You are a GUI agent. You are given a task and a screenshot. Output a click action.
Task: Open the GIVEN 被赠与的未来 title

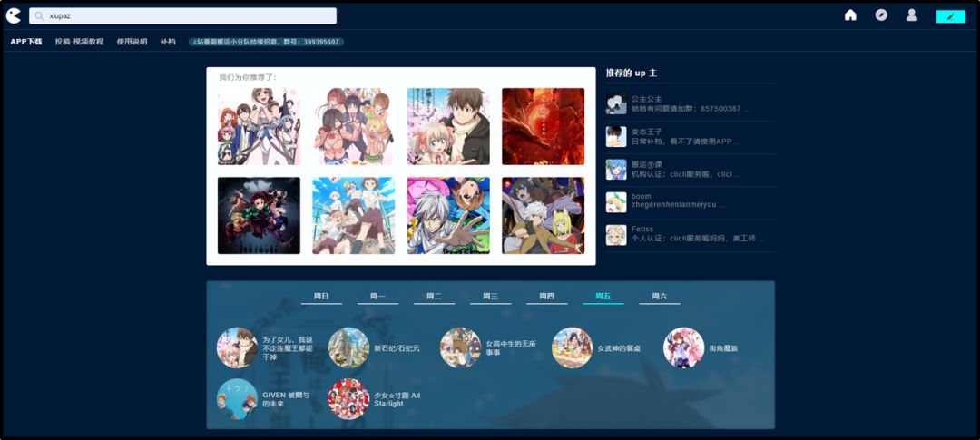[286, 399]
